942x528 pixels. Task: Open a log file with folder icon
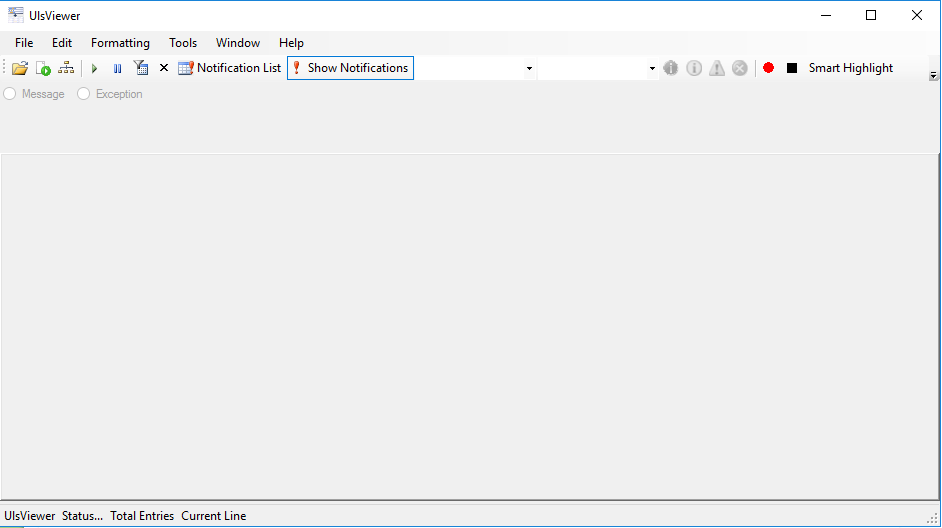click(x=20, y=68)
